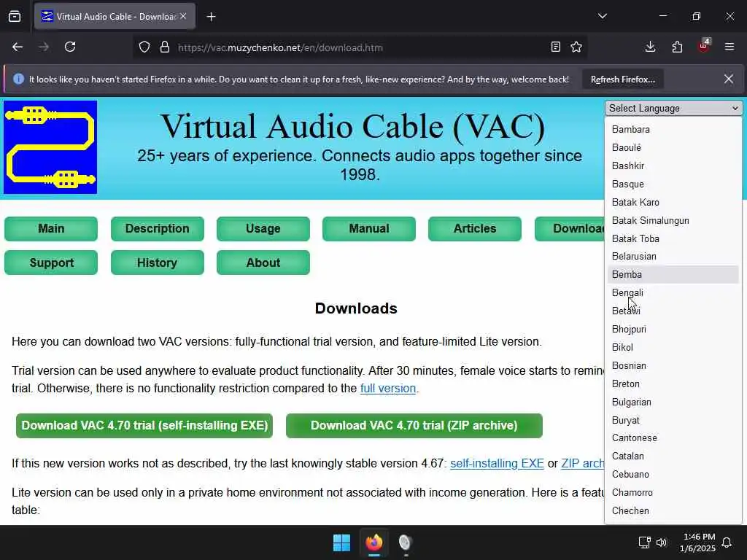
Task: Open a new browser tab
Action: tap(211, 17)
